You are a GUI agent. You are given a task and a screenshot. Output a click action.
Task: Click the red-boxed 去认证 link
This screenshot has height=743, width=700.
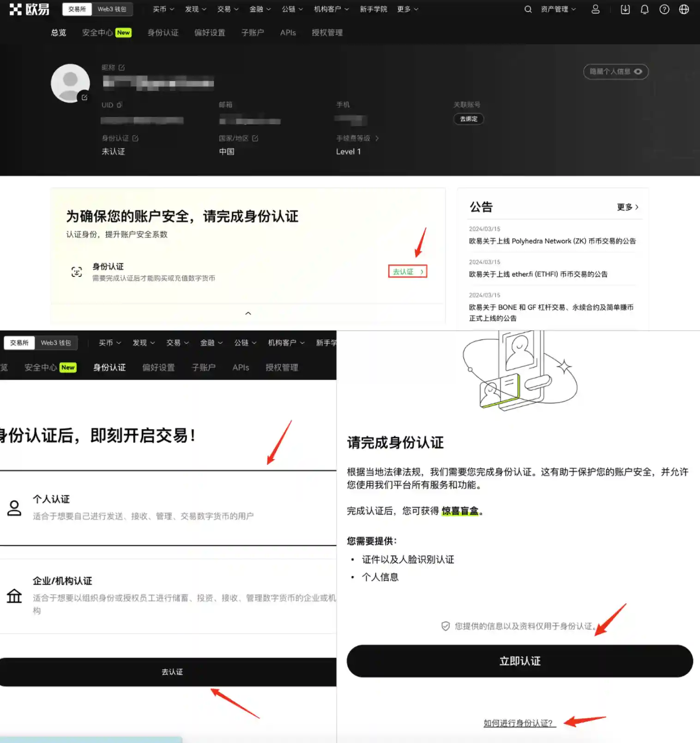[408, 271]
